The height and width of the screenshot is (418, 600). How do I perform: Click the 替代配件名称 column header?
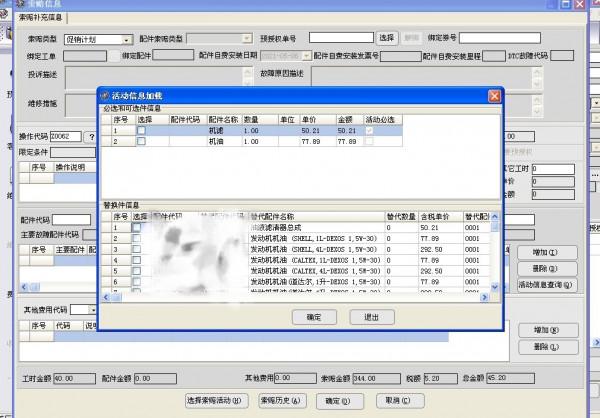point(317,217)
